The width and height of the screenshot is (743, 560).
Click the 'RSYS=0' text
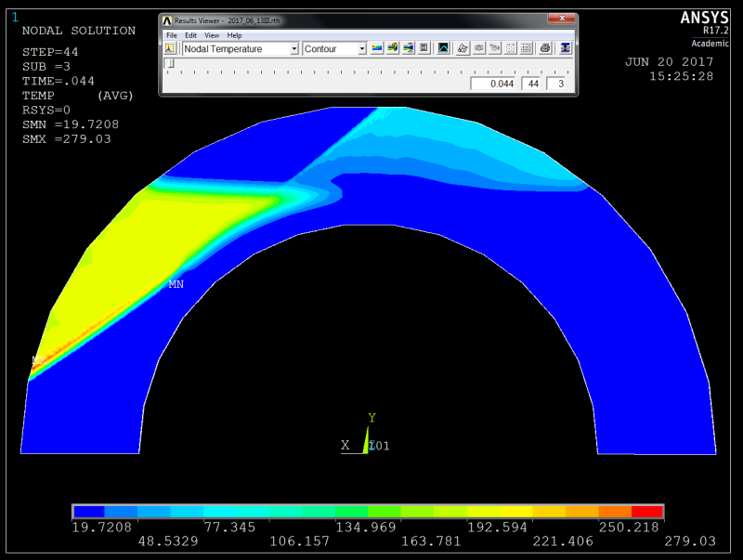coord(46,111)
